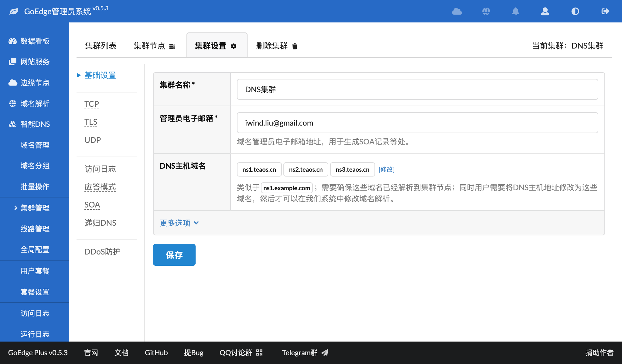Click the 智能DNS cubes icon
The image size is (622, 364).
click(x=13, y=124)
